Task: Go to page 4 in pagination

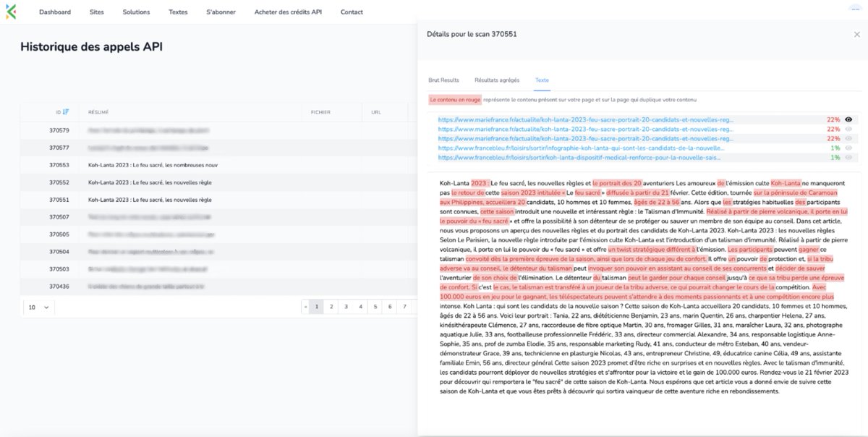Action: pos(360,307)
